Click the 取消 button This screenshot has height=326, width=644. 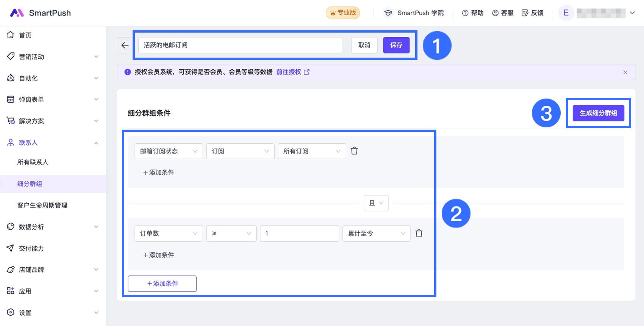tap(364, 45)
